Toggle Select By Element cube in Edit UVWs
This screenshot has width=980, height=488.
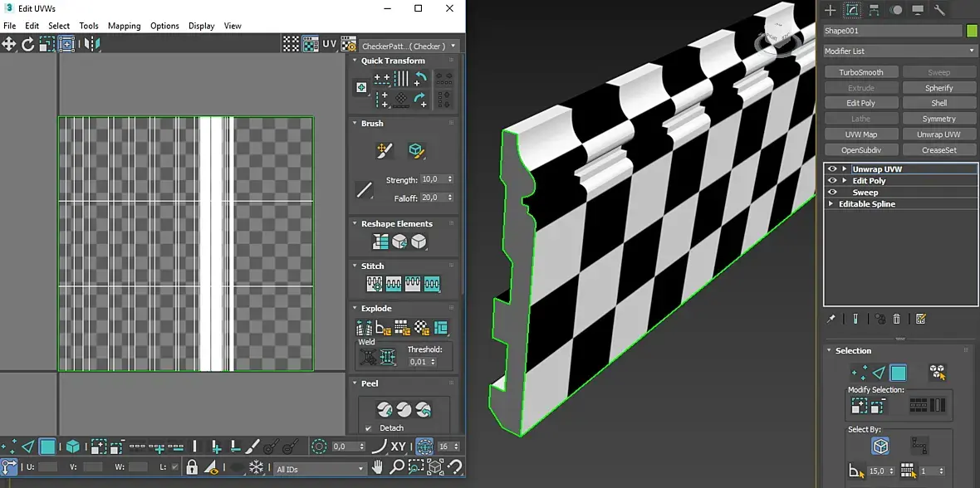click(x=72, y=447)
